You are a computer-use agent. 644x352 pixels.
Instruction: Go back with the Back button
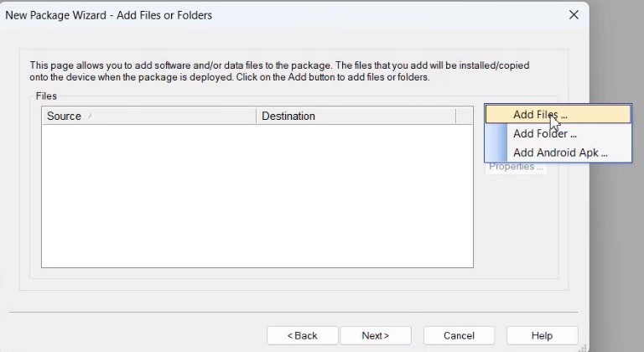click(x=303, y=335)
